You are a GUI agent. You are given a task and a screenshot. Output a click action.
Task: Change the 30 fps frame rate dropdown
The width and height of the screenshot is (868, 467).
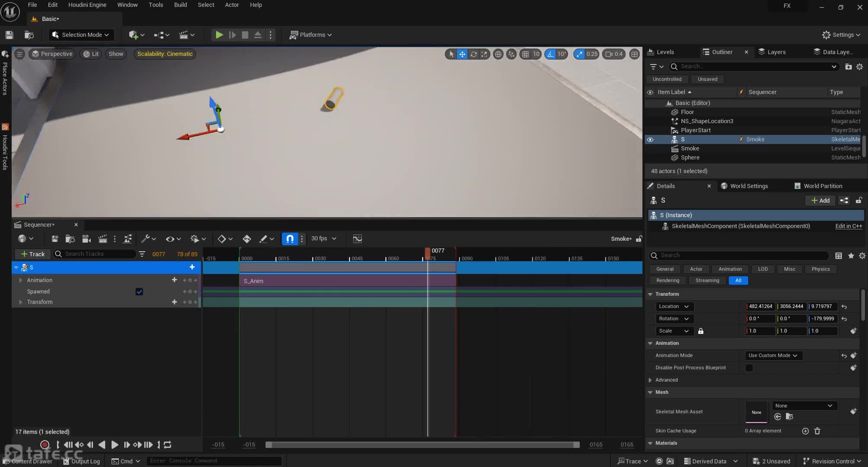(x=323, y=239)
